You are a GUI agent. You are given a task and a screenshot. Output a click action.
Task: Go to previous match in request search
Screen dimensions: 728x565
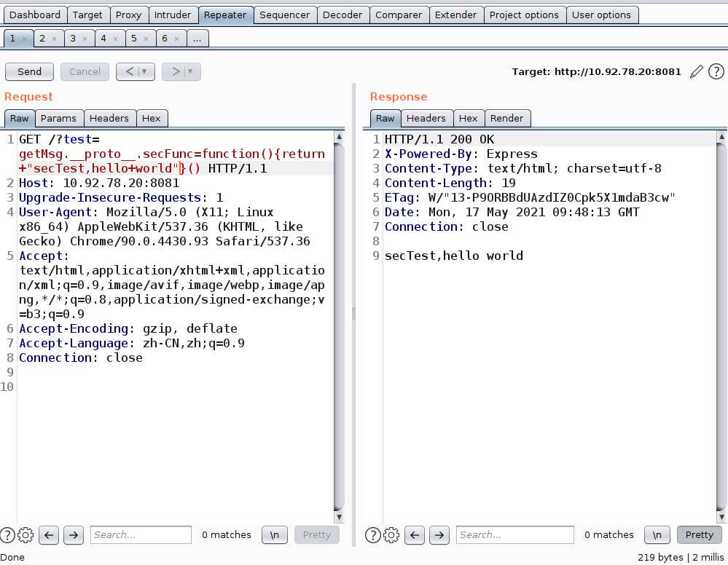(x=49, y=534)
